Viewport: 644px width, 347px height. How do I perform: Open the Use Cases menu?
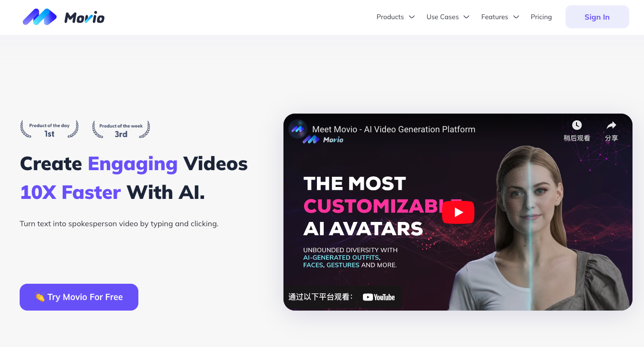pos(442,17)
